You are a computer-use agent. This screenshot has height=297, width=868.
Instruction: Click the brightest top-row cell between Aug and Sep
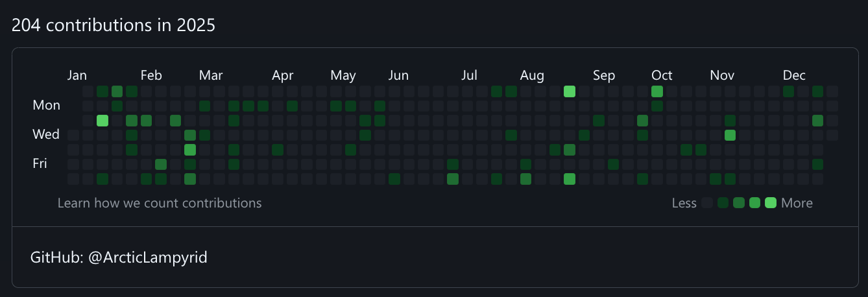570,91
